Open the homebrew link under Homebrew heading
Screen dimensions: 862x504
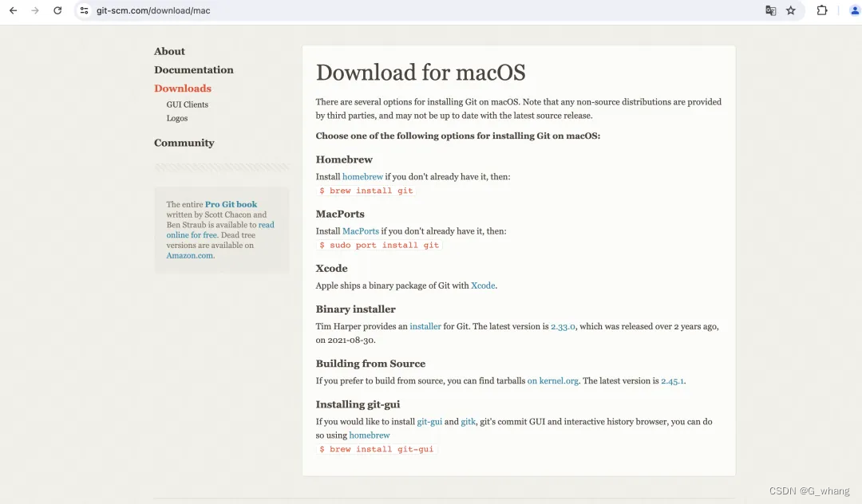(x=362, y=177)
